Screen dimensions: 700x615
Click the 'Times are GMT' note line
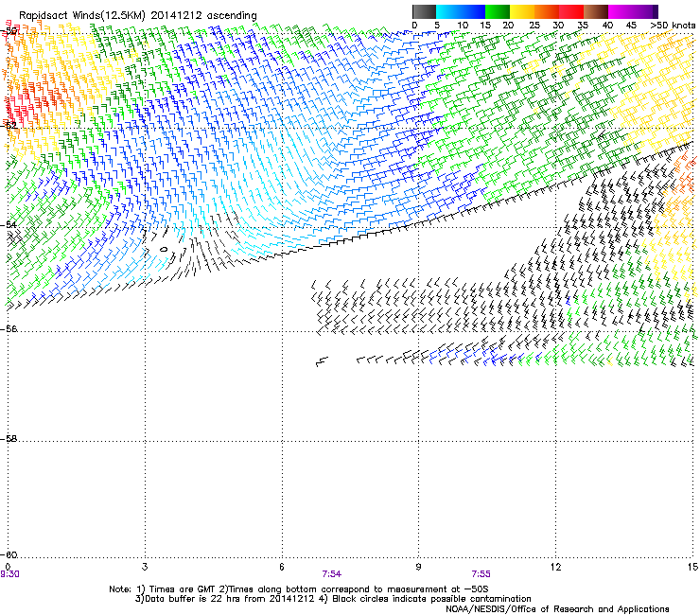pos(299,589)
